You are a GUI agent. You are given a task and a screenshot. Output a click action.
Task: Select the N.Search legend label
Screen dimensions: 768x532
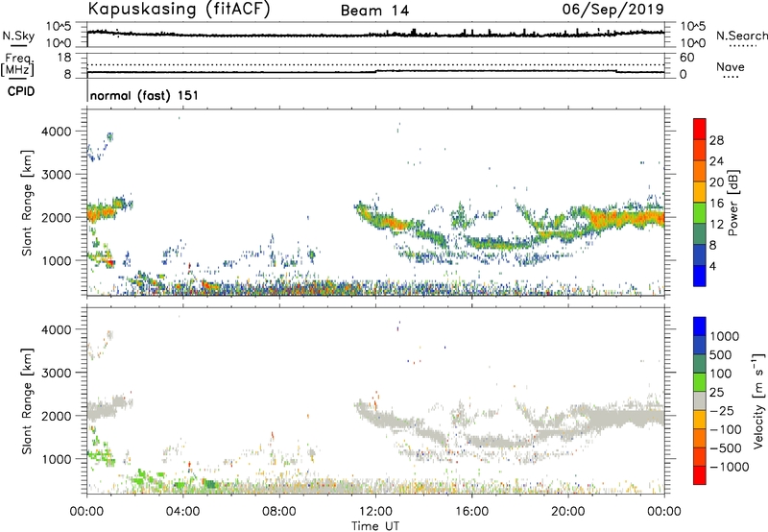tap(742, 36)
